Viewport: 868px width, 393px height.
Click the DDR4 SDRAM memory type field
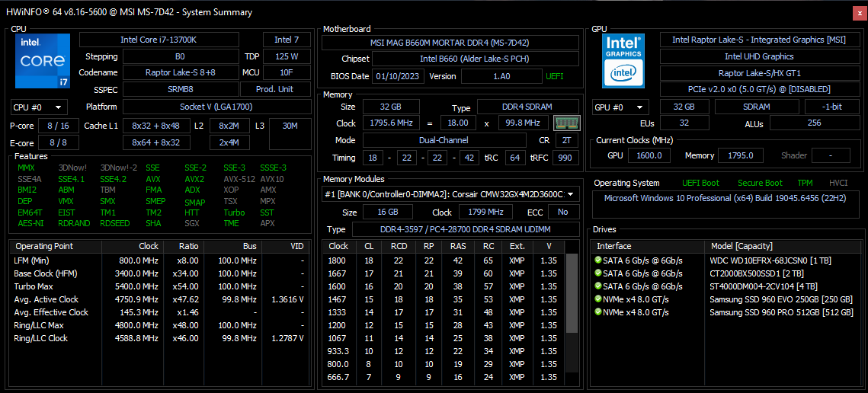[528, 107]
